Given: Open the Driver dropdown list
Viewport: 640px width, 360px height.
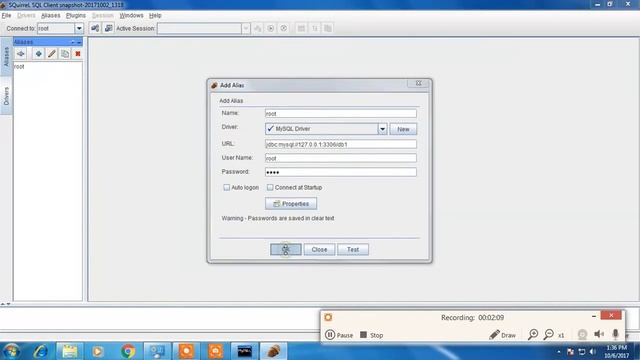Looking at the screenshot, I should coord(382,129).
